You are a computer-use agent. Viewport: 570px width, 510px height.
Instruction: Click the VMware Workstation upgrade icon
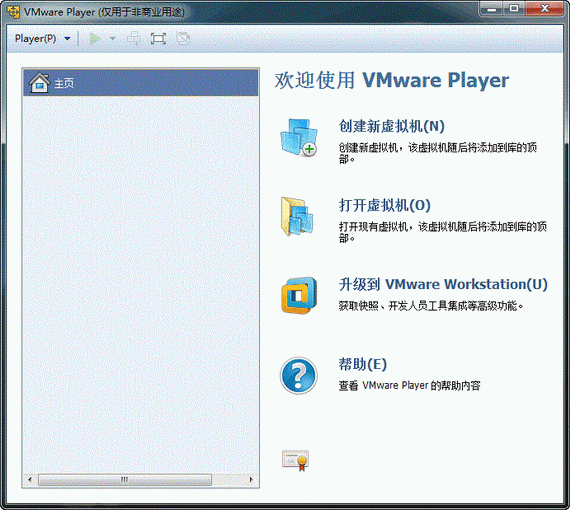(299, 296)
